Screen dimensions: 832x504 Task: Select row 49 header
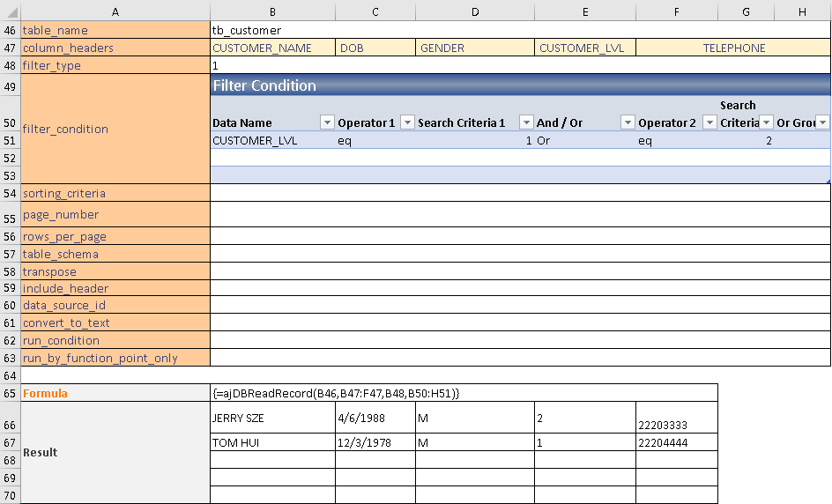click(10, 86)
